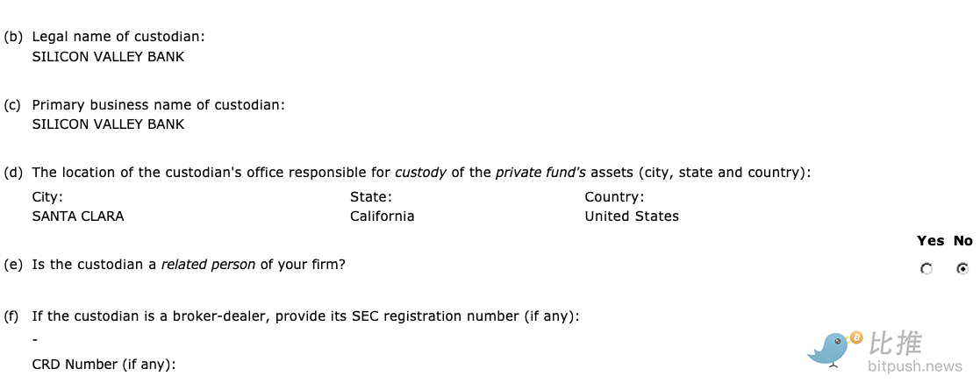Click the SANTA CLARA city value

(x=78, y=216)
